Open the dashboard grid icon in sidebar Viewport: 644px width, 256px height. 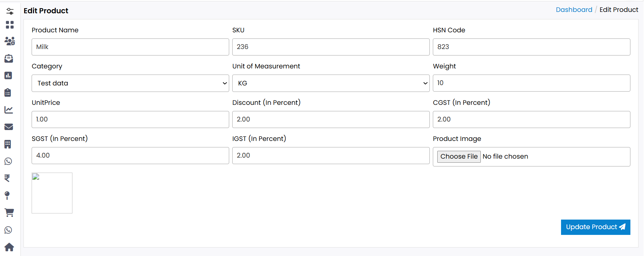point(10,25)
